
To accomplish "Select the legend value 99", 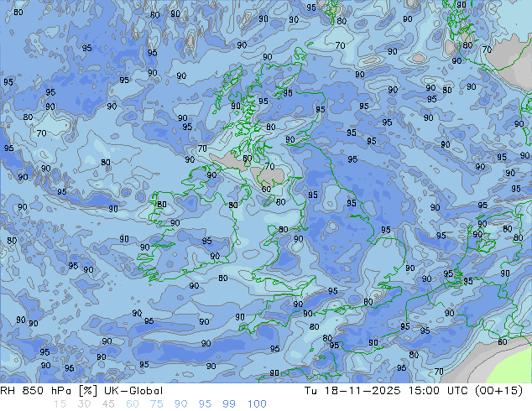I will pos(229,404).
